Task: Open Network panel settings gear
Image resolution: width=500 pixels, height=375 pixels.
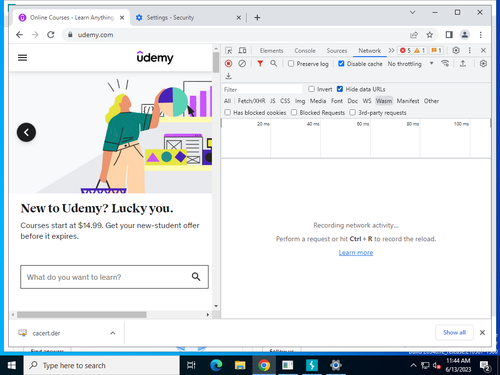Action: point(483,63)
